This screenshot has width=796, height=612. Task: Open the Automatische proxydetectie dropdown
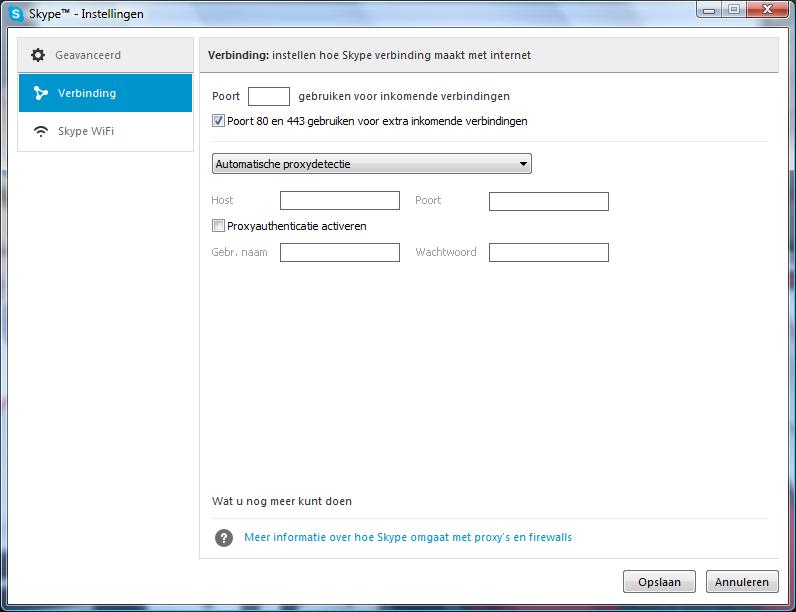pos(372,164)
